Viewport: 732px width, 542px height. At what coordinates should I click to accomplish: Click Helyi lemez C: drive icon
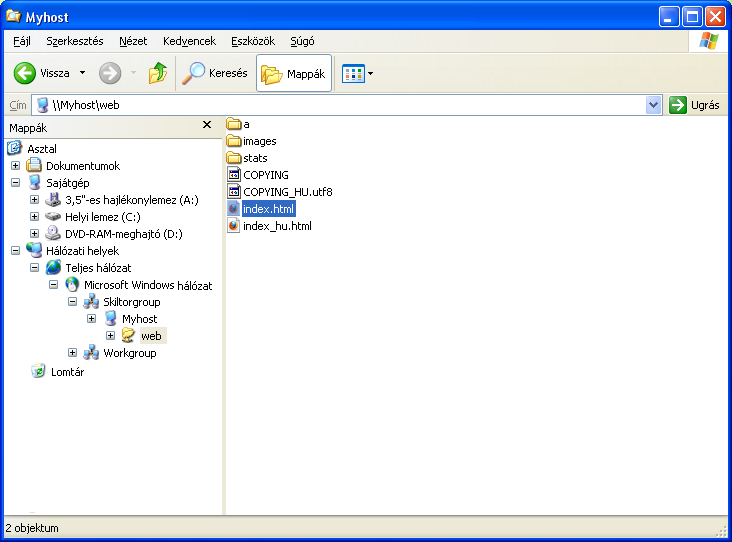click(x=53, y=216)
